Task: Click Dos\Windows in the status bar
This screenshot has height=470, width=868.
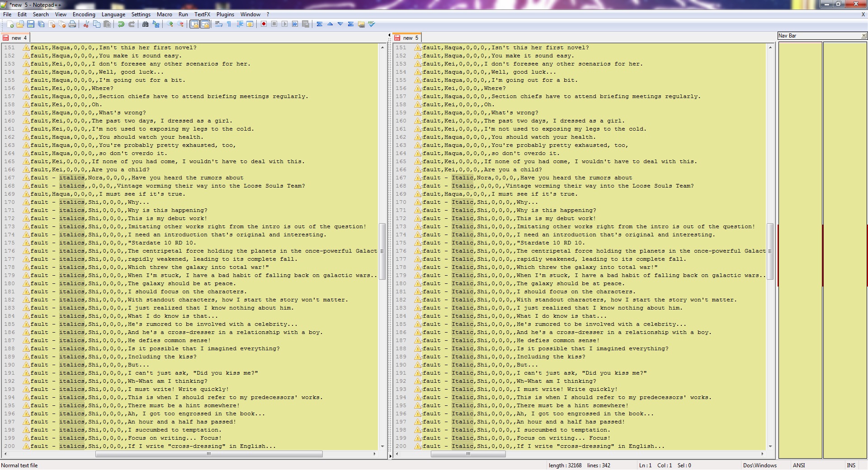Action: [x=760, y=465]
